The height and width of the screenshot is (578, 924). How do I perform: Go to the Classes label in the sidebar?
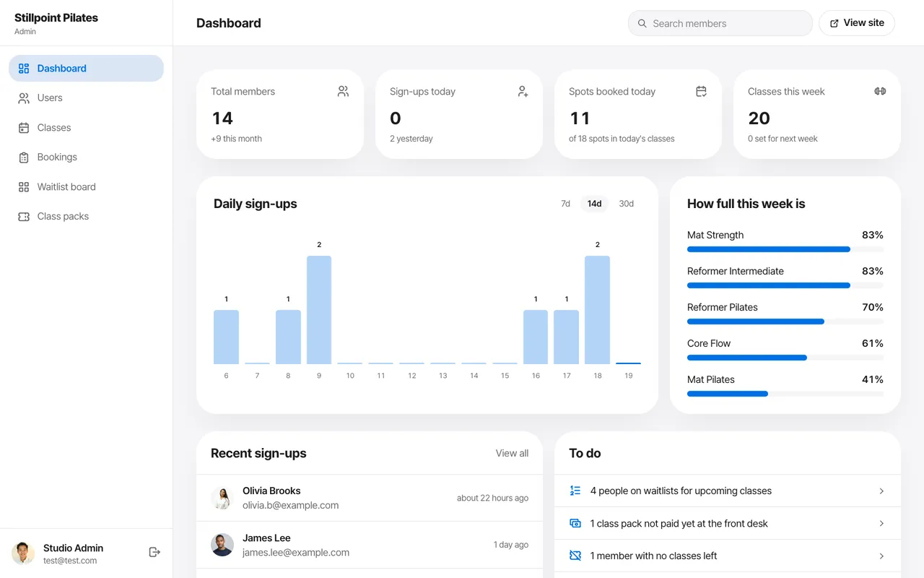coord(54,127)
